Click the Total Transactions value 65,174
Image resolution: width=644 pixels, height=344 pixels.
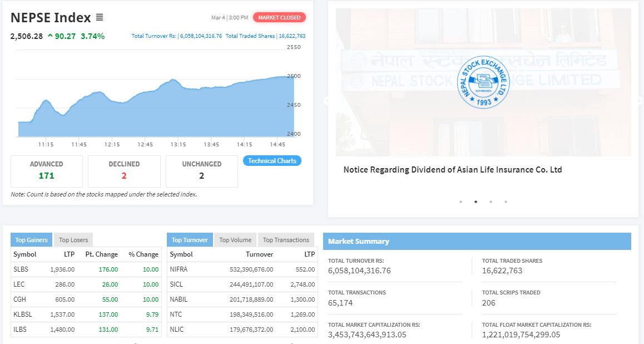pos(340,303)
